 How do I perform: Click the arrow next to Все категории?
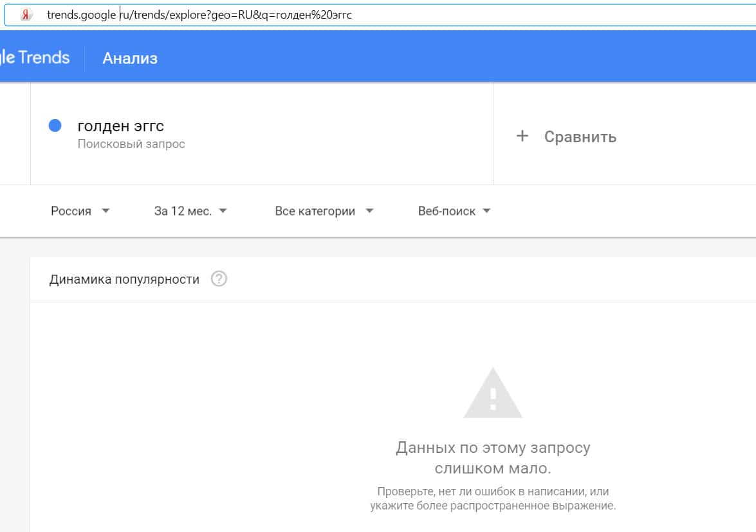(x=369, y=210)
